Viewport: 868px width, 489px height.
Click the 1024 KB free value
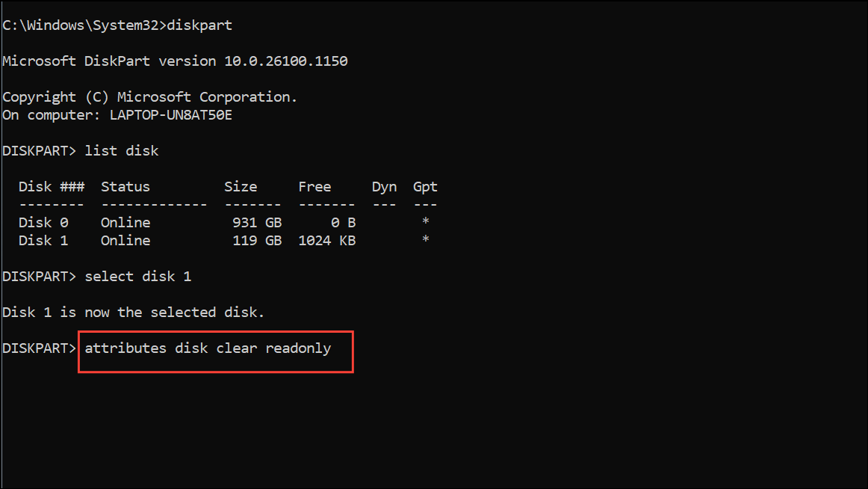[x=326, y=240]
